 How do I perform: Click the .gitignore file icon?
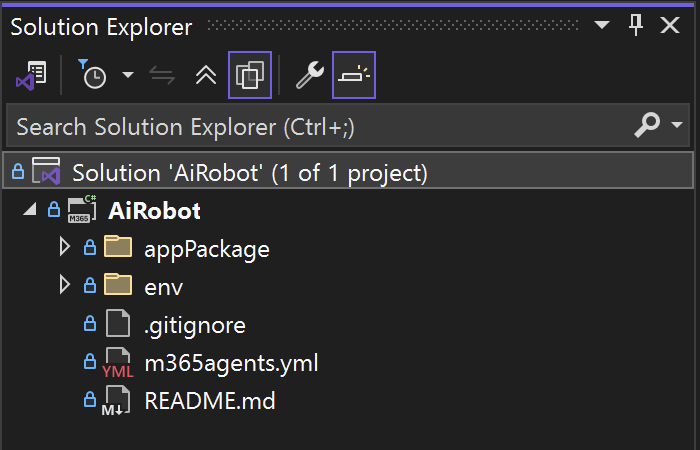[118, 323]
